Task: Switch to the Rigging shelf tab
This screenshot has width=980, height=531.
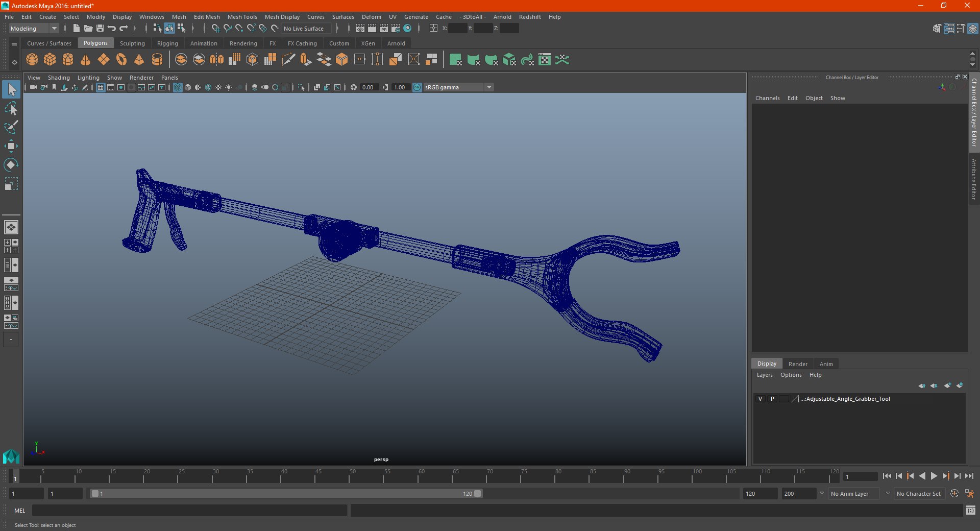Action: 167,43
